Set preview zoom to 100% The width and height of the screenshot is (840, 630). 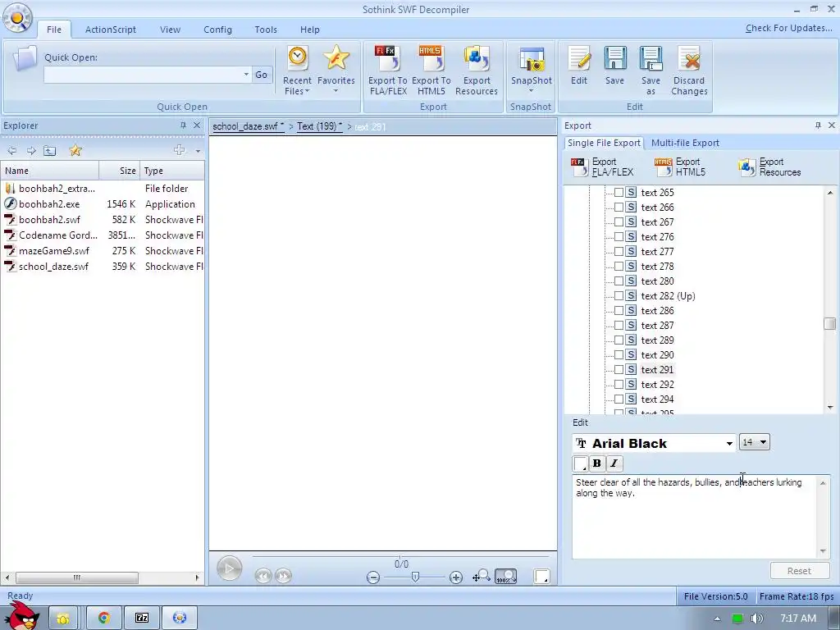[505, 577]
